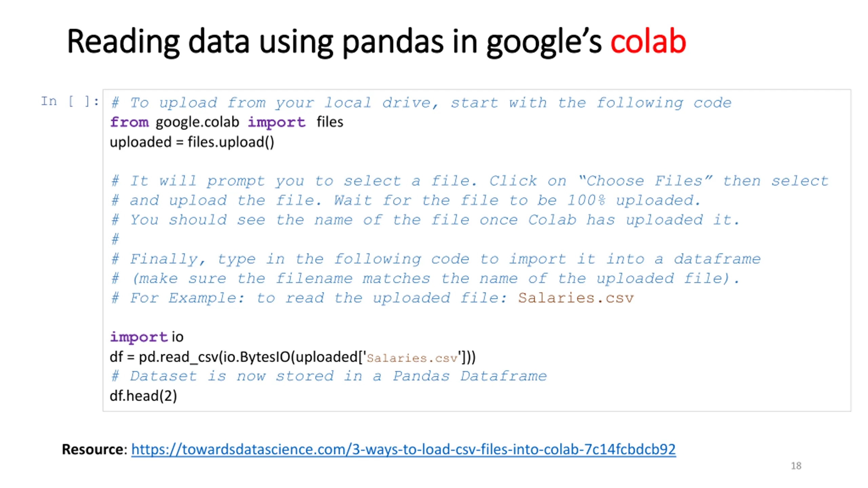The image size is (868, 488).
Task: Click the df.head(2) line
Action: point(143,396)
